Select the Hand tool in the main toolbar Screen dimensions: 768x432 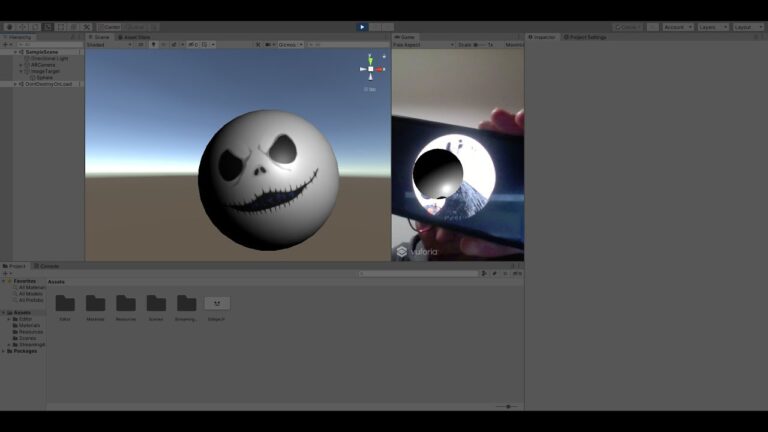coord(9,27)
